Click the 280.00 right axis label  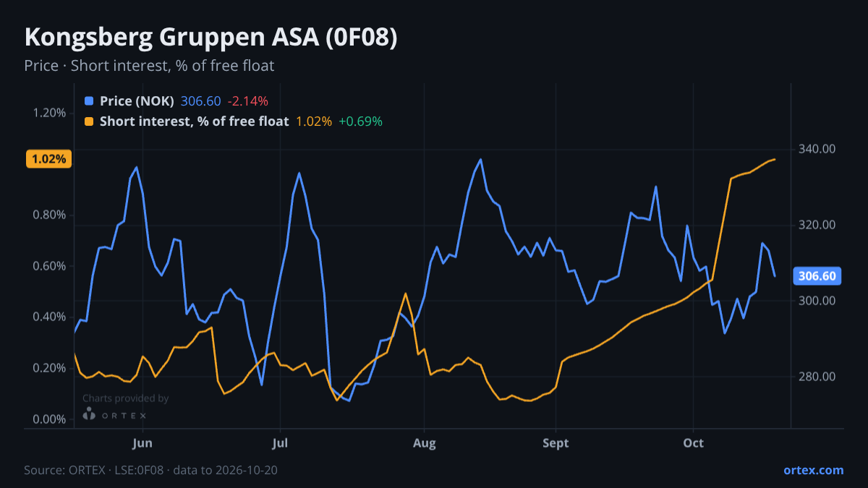817,377
